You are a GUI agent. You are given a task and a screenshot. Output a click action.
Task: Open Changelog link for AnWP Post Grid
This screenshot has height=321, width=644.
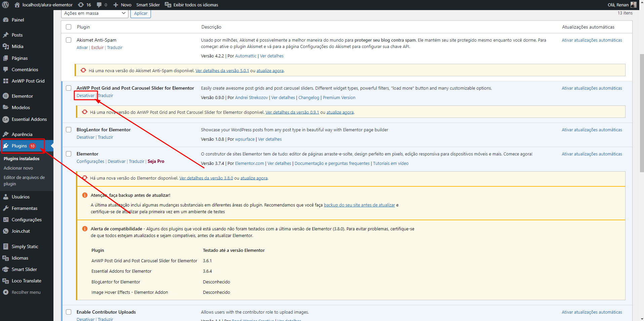[309, 97]
